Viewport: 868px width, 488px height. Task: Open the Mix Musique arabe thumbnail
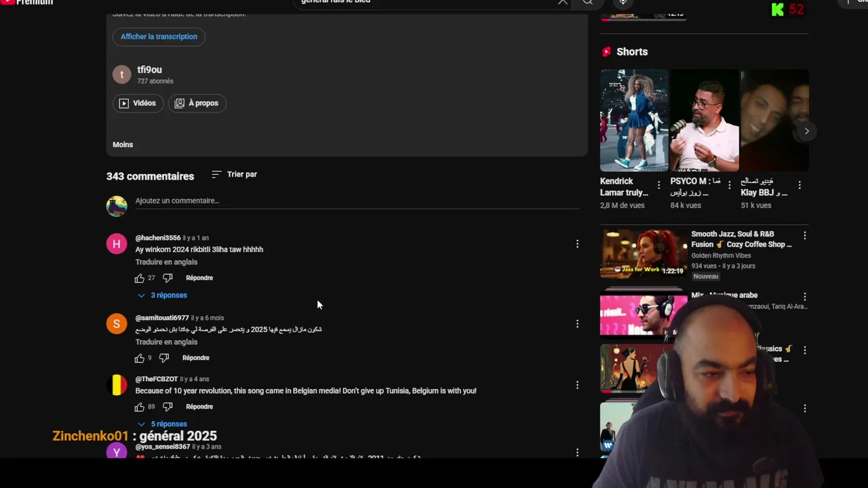pos(644,313)
